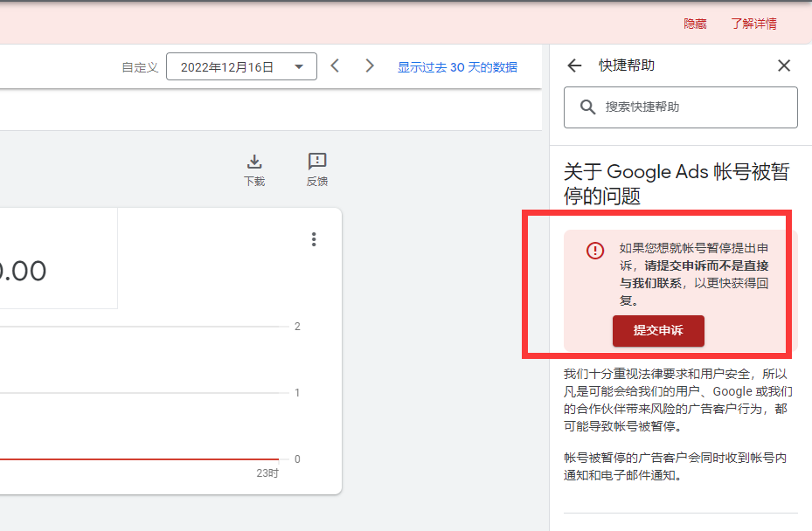Click the back arrow in the Quick Help panel
This screenshot has height=531, width=812.
573,65
